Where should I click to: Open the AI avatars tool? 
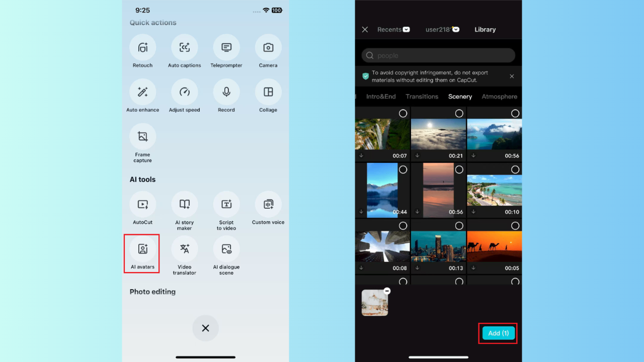pos(141,248)
